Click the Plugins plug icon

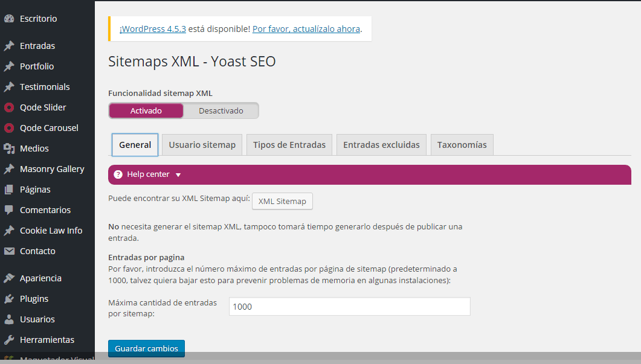(9, 299)
